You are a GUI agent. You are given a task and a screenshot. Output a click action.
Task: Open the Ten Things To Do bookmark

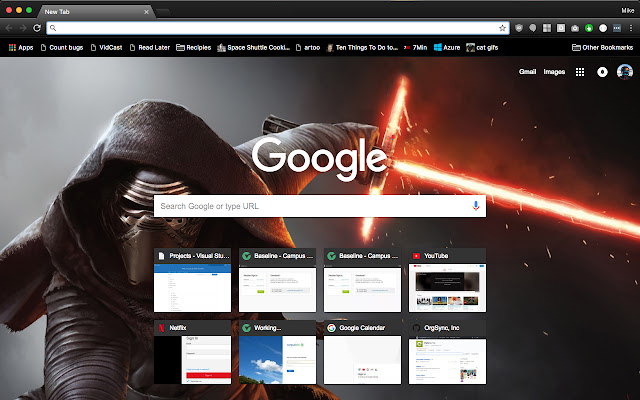point(362,47)
